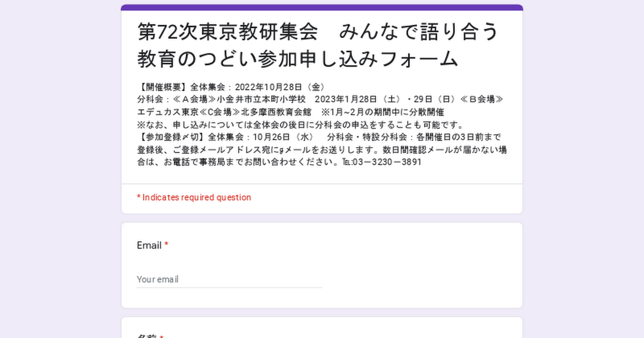The height and width of the screenshot is (338, 644).
Task: Click the partially visible 名前 question label
Action: click(x=147, y=336)
